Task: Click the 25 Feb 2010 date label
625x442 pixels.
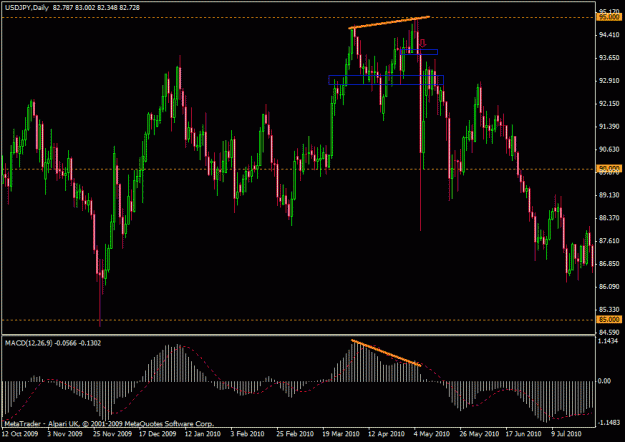Action: 295,434
